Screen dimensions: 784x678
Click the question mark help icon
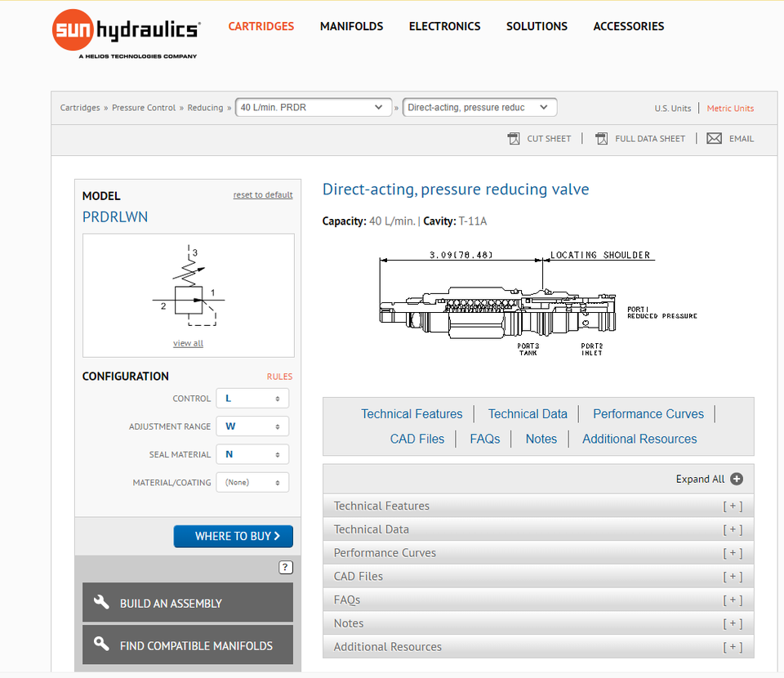(286, 568)
